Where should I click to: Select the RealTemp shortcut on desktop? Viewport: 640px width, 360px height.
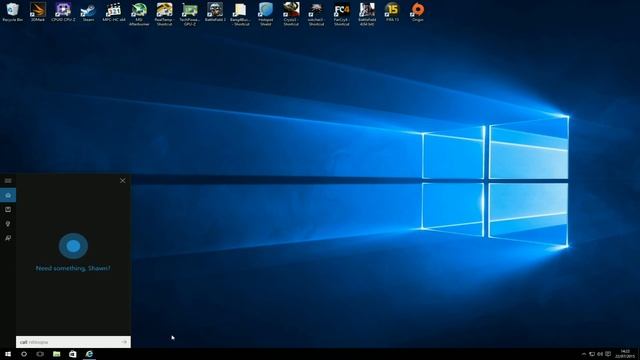tap(164, 14)
